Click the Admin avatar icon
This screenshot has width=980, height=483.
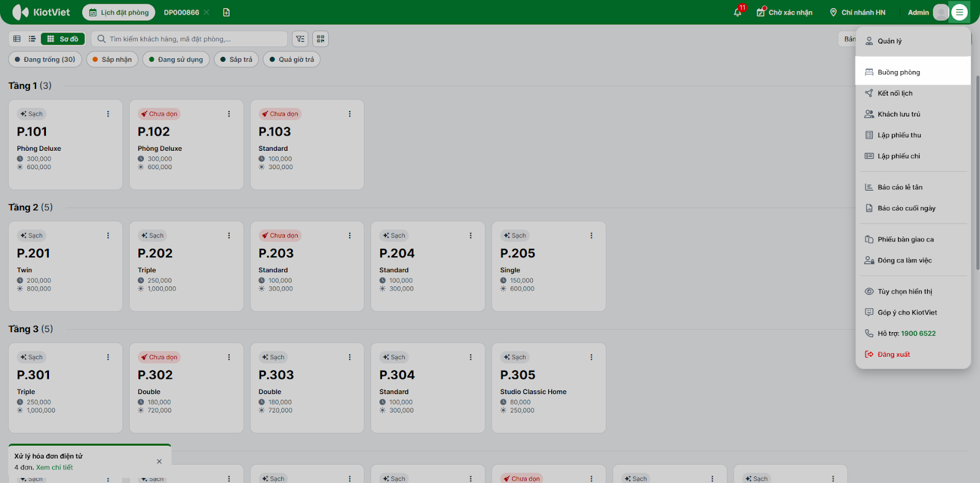(941, 12)
